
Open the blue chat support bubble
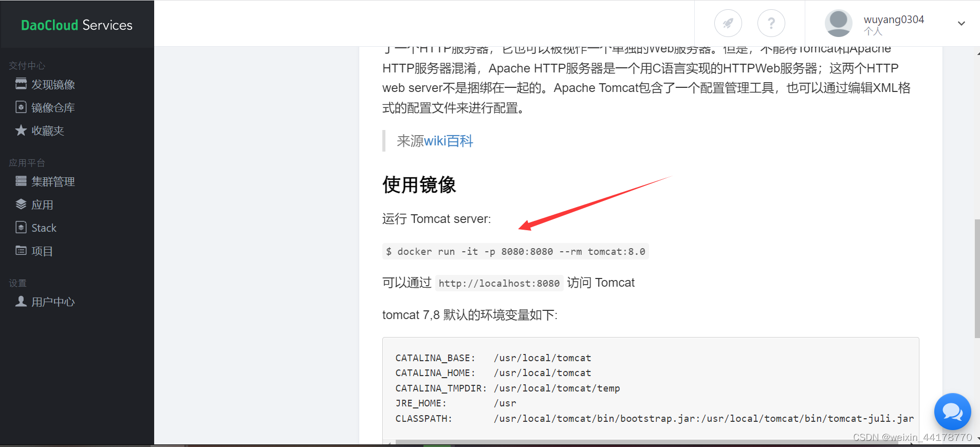click(x=952, y=411)
